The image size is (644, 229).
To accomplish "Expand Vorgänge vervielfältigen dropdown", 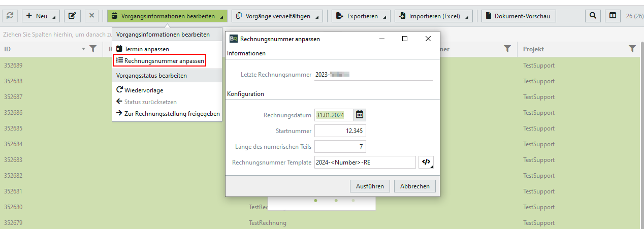I will click(x=279, y=16).
